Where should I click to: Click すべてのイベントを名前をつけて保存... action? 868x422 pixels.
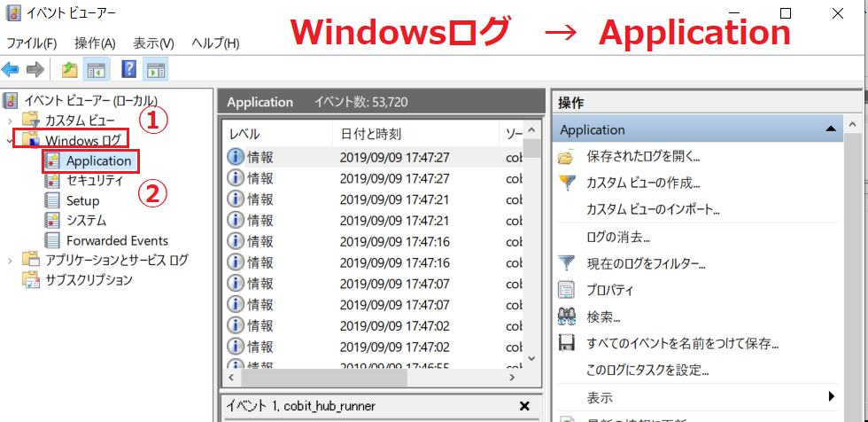coord(683,344)
